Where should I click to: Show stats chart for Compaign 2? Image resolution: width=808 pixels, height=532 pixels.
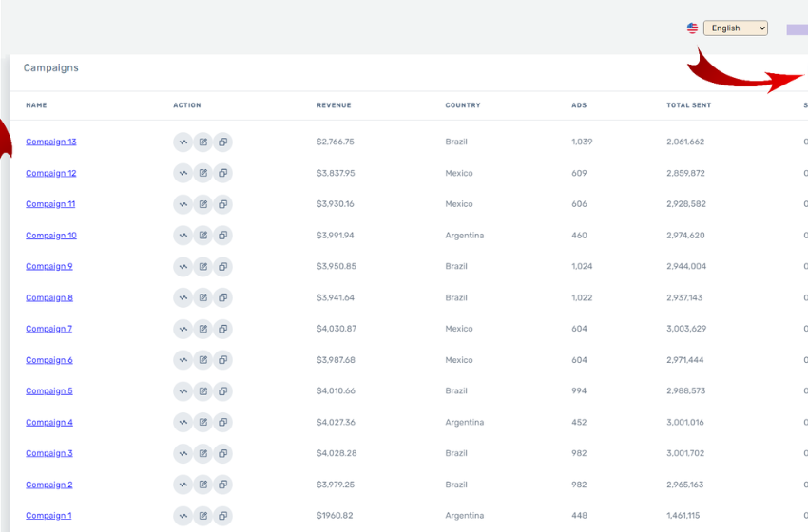pyautogui.click(x=183, y=484)
